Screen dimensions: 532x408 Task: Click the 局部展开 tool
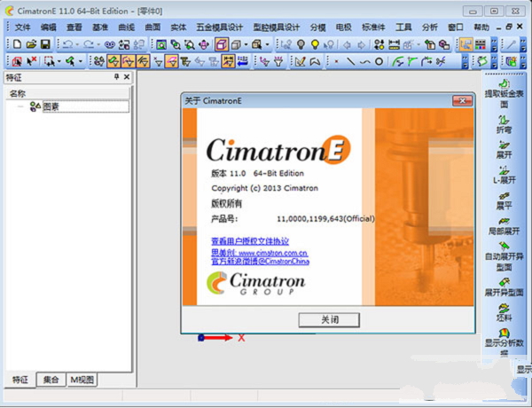point(504,226)
